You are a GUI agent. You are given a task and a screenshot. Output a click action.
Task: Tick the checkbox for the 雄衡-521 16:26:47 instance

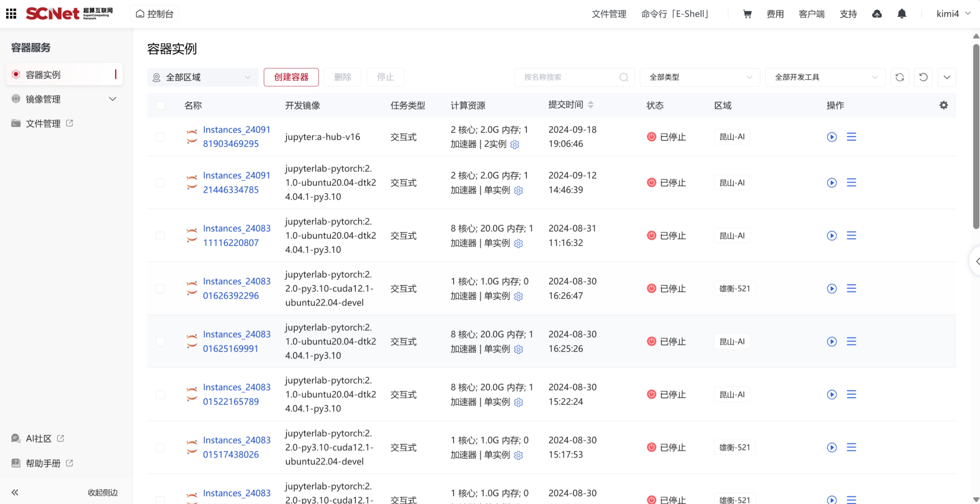[x=160, y=289]
